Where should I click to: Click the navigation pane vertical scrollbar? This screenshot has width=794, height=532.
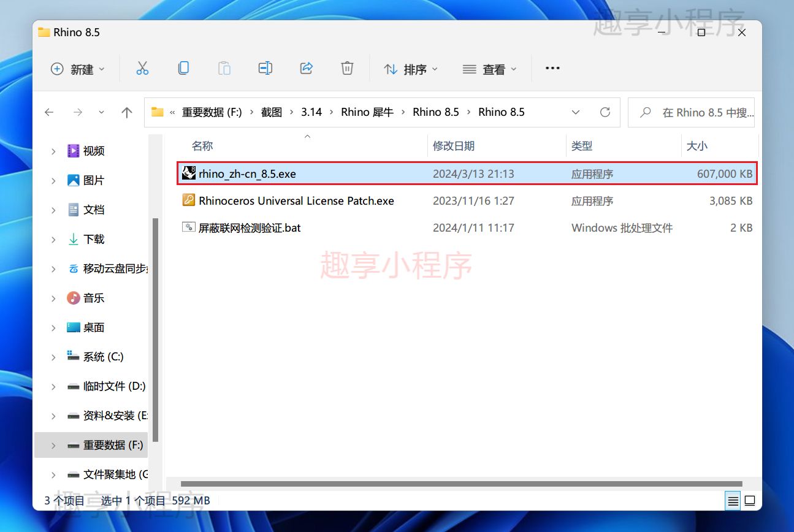pyautogui.click(x=156, y=330)
